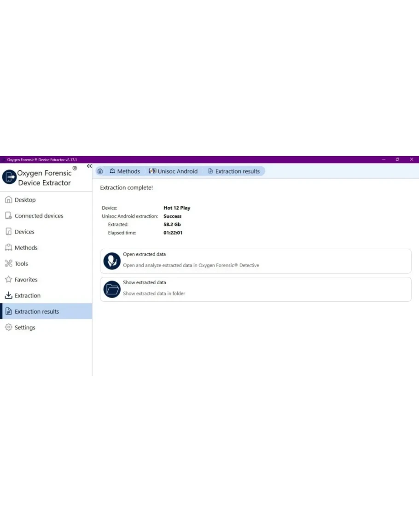Open Devices via its phone icon
This screenshot has height=532, width=419.
[8, 232]
